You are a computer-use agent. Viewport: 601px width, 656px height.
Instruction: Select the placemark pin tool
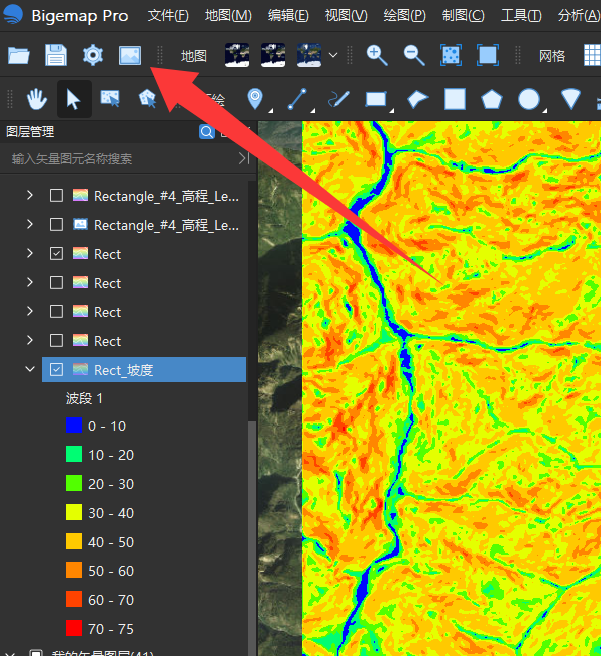pos(255,99)
